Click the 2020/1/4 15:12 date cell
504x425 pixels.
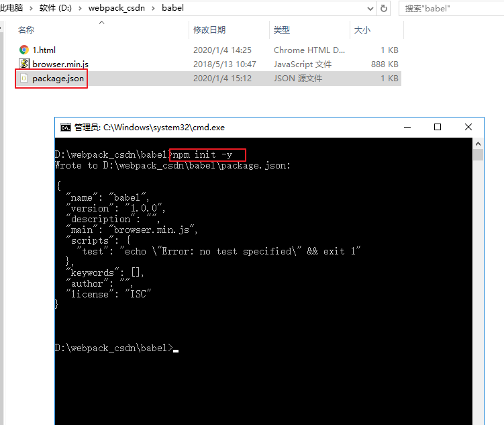click(x=222, y=79)
